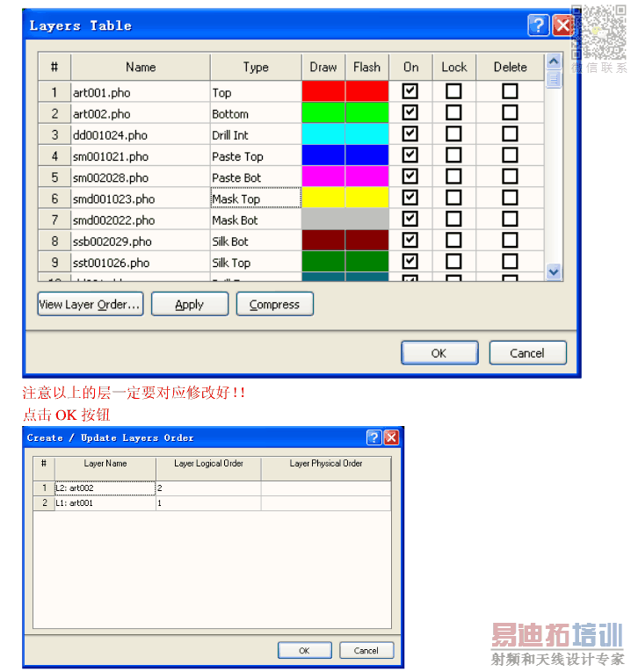Viewport: 631px width, 672px height.
Task: Toggle the On checkbox for art002.pho
Action: pyautogui.click(x=410, y=112)
